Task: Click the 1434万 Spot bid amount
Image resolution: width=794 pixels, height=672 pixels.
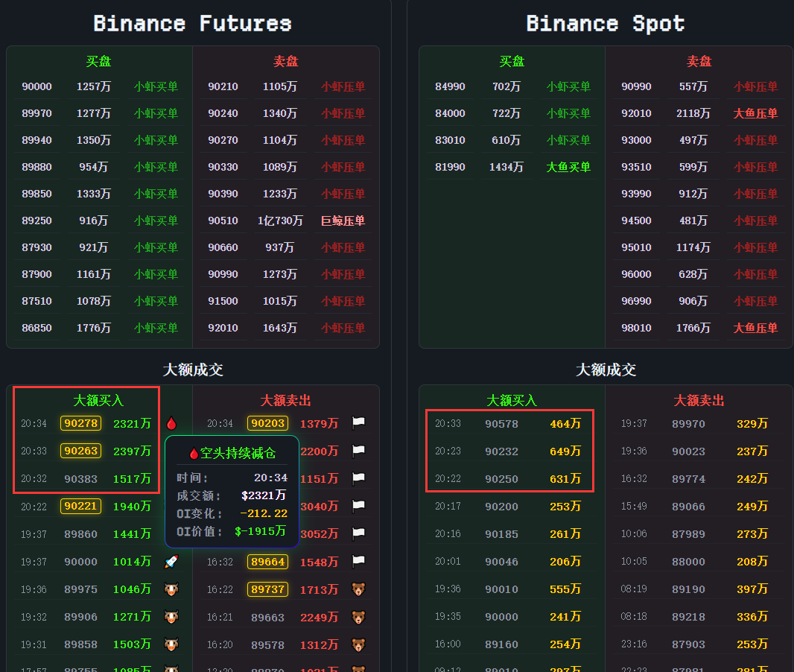Action: click(x=506, y=167)
